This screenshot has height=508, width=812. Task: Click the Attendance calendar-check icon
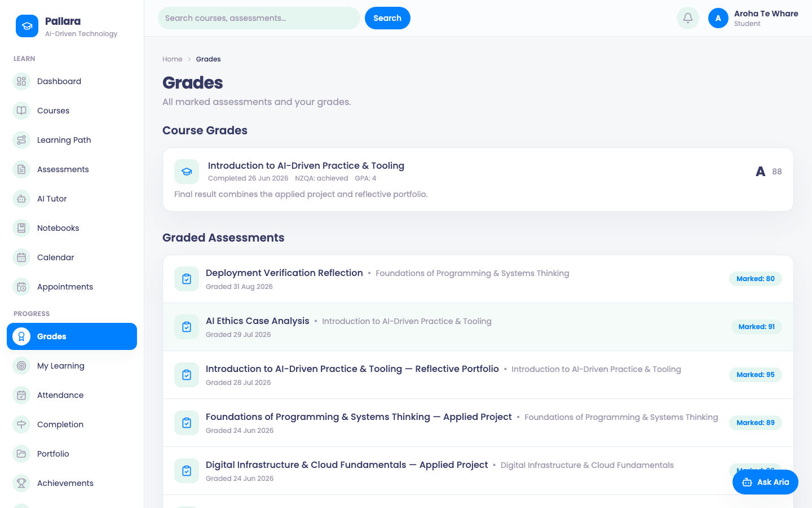[21, 395]
